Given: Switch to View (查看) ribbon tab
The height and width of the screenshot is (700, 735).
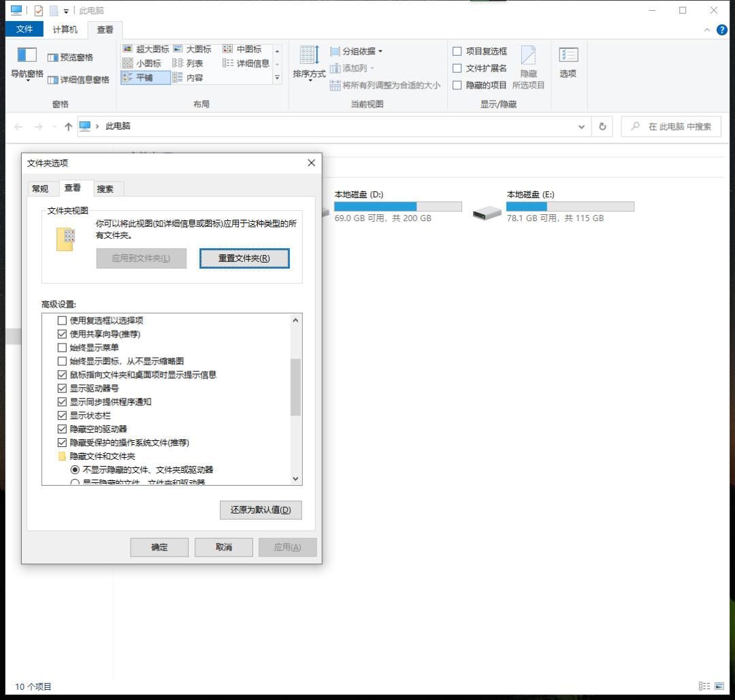Looking at the screenshot, I should point(105,29).
